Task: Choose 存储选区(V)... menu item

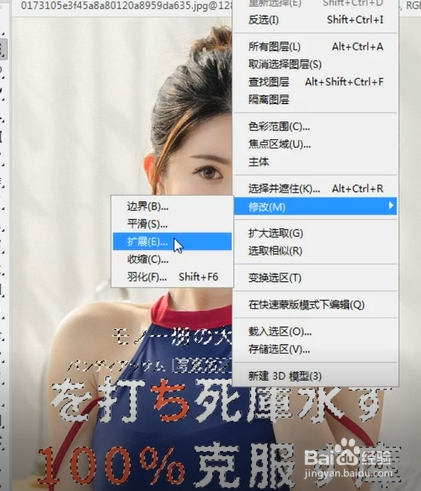Action: [315, 349]
